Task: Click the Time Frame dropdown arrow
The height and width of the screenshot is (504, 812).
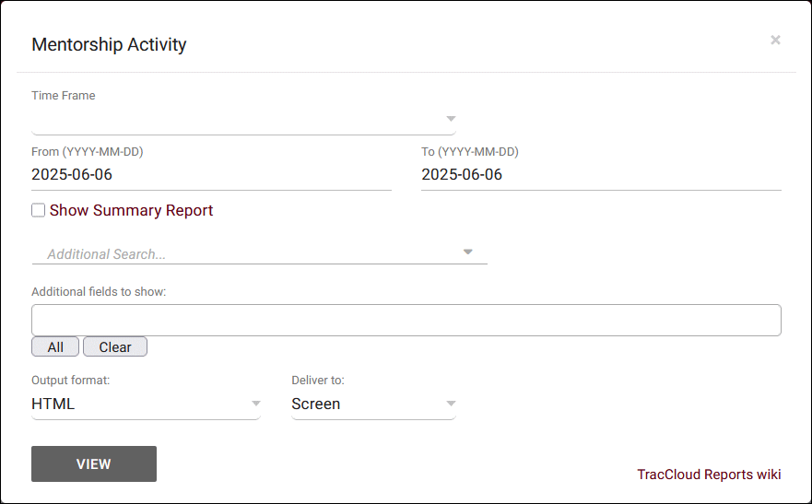Action: pos(451,119)
